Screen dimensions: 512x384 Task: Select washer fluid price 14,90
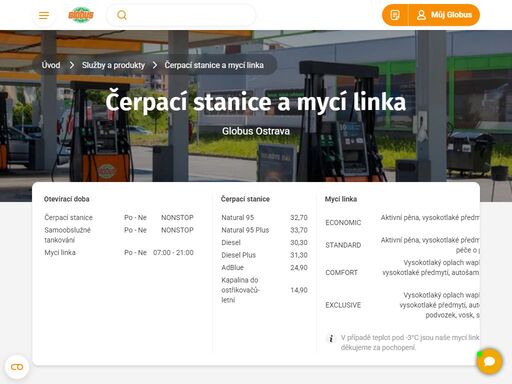(x=299, y=290)
